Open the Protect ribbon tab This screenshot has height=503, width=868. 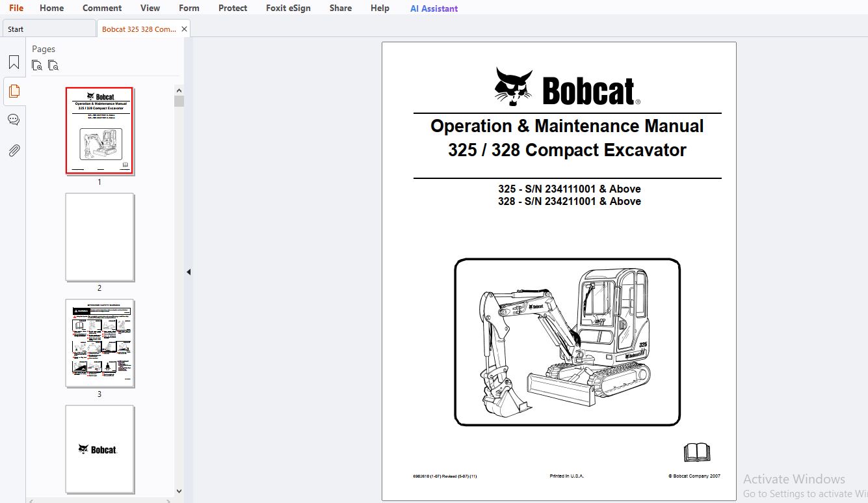233,8
